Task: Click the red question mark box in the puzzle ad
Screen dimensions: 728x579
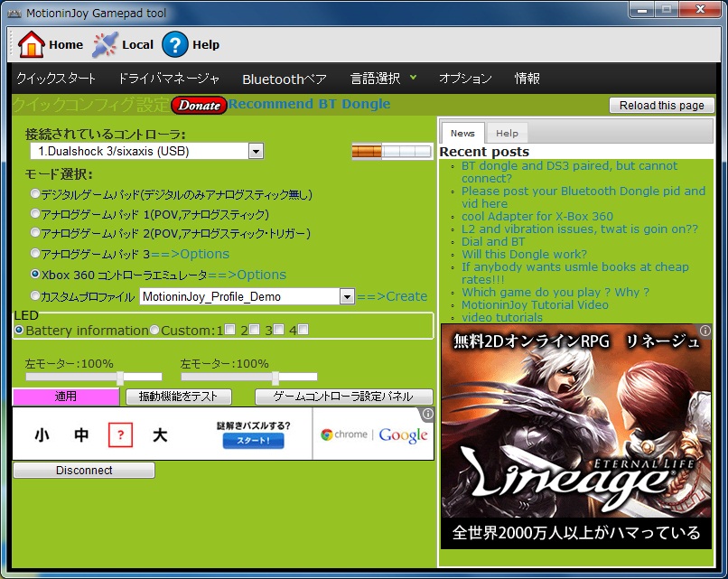Action: tap(120, 435)
